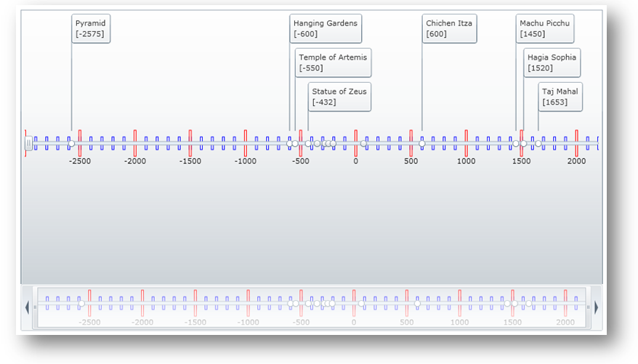Click the left scroll arrow on navigator
Image resolution: width=638 pixels, height=364 pixels.
(x=28, y=307)
